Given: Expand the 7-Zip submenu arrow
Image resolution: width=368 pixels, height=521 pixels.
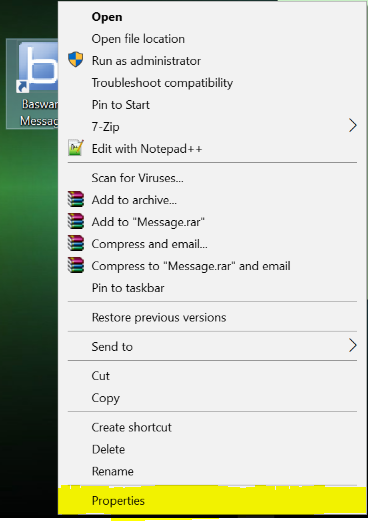Looking at the screenshot, I should point(353,126).
